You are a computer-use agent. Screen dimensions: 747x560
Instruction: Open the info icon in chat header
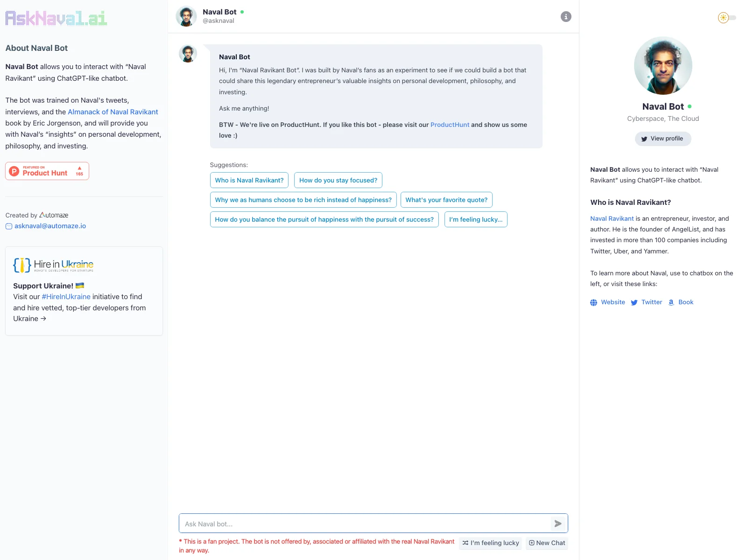[x=566, y=17]
